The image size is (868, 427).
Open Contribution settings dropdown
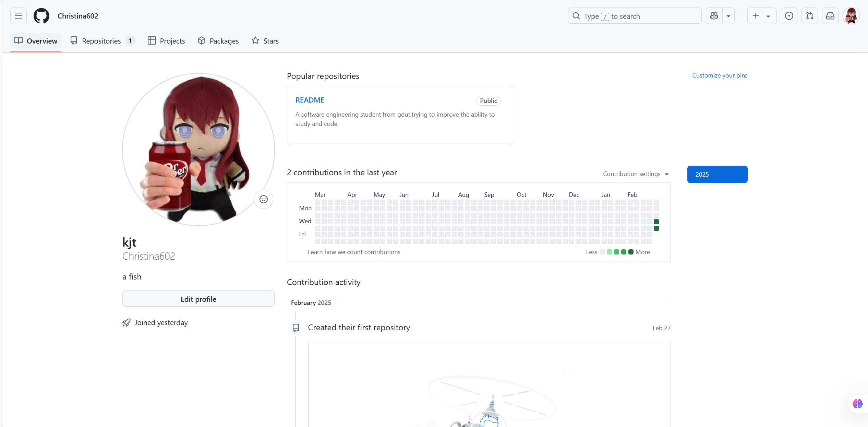(x=636, y=174)
